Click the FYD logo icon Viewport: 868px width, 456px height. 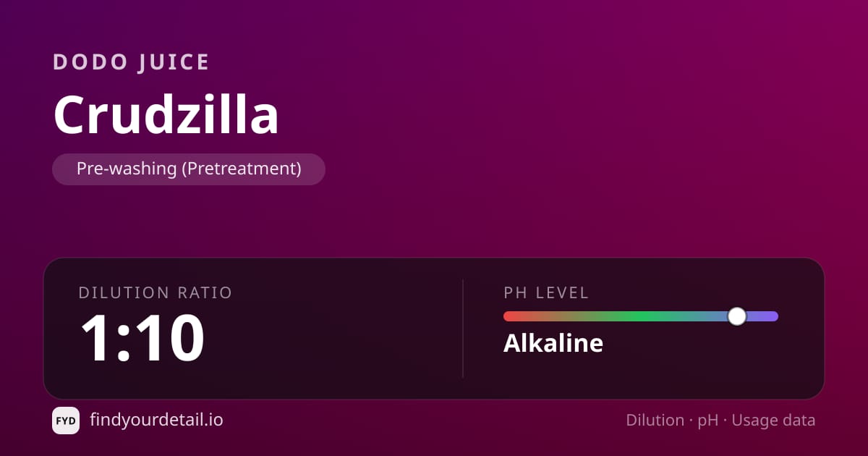pyautogui.click(x=66, y=421)
